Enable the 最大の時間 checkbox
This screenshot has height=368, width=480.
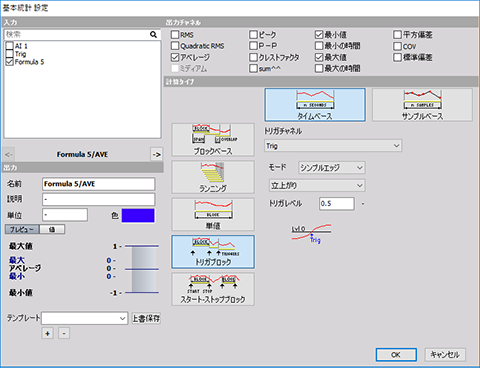click(319, 68)
